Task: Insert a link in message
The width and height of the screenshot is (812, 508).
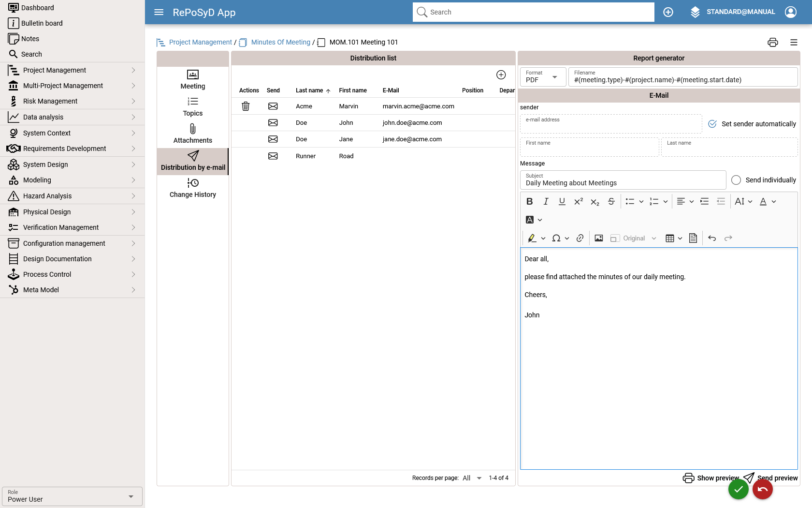Action: [x=580, y=238]
